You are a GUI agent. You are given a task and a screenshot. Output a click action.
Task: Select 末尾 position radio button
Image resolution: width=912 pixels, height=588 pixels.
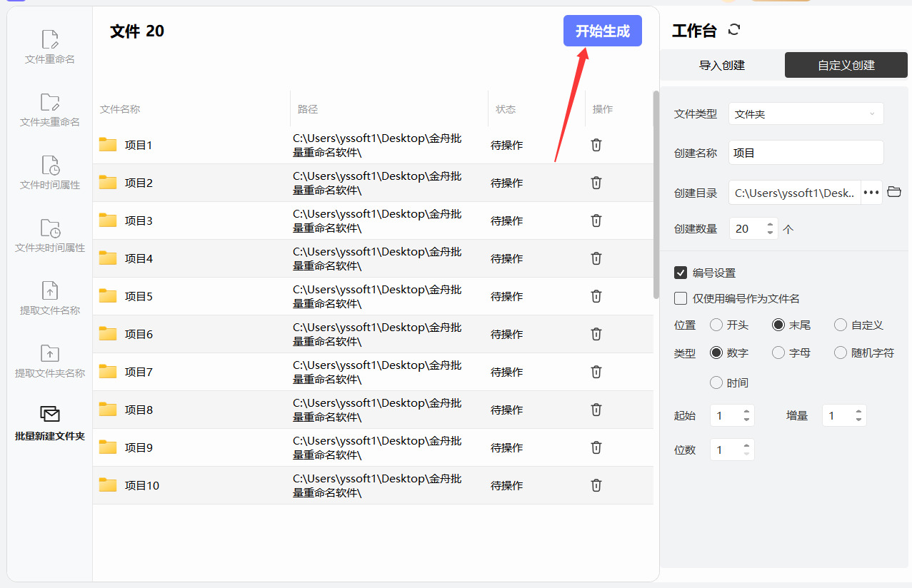coord(778,325)
